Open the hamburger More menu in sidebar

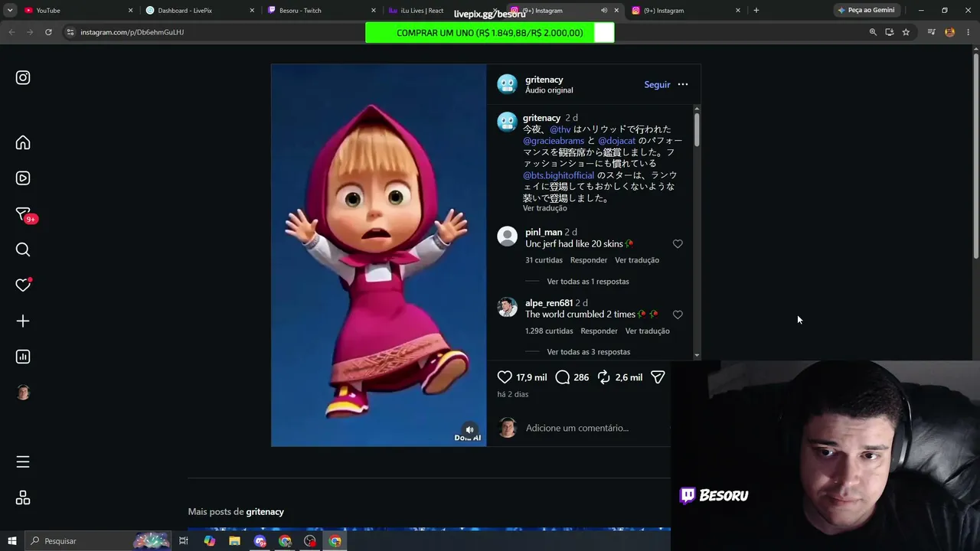coord(23,461)
